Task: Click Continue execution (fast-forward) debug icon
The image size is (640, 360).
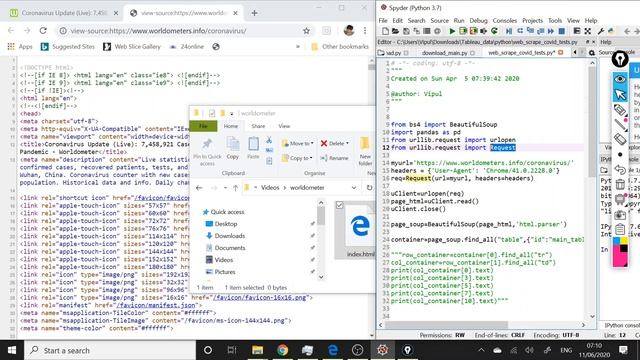Action: [551, 31]
